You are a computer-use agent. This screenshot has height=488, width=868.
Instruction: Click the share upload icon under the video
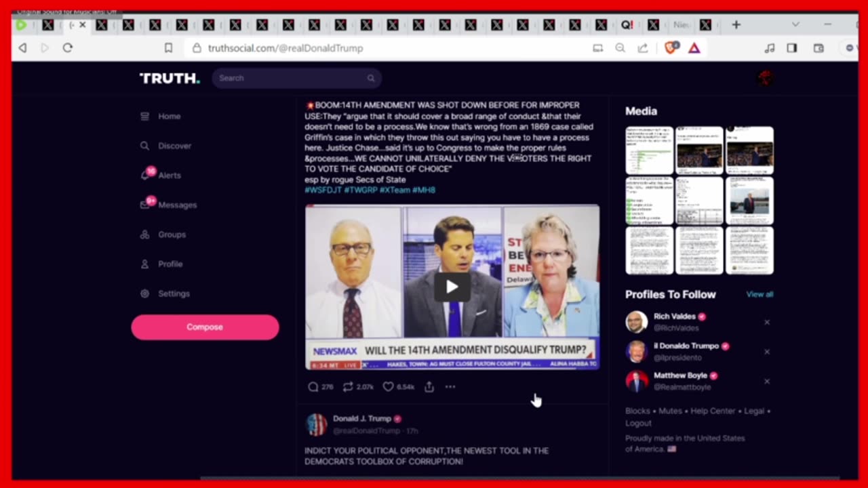429,387
